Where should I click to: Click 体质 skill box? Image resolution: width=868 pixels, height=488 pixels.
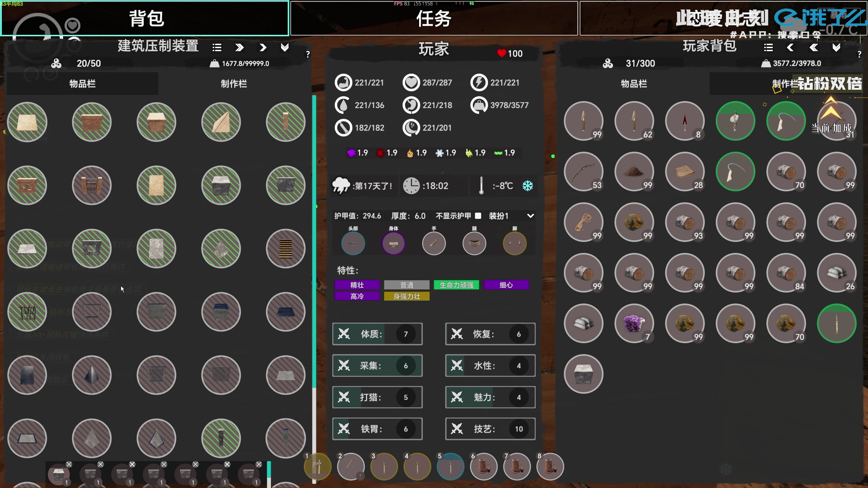(377, 334)
